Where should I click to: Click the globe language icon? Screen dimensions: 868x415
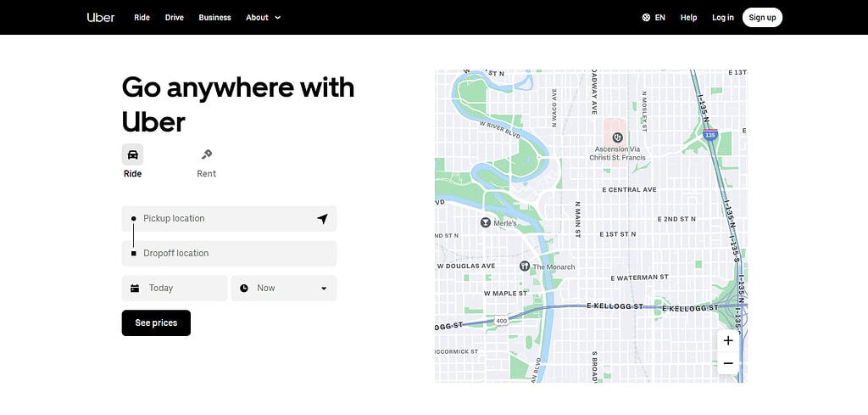pos(646,17)
